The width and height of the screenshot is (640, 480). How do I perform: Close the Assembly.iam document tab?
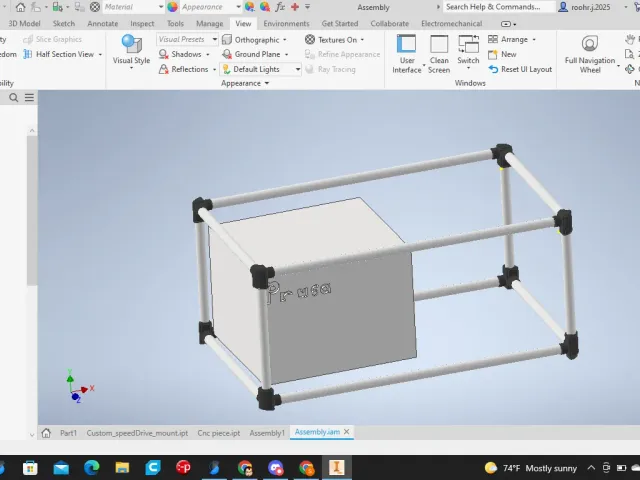[347, 432]
